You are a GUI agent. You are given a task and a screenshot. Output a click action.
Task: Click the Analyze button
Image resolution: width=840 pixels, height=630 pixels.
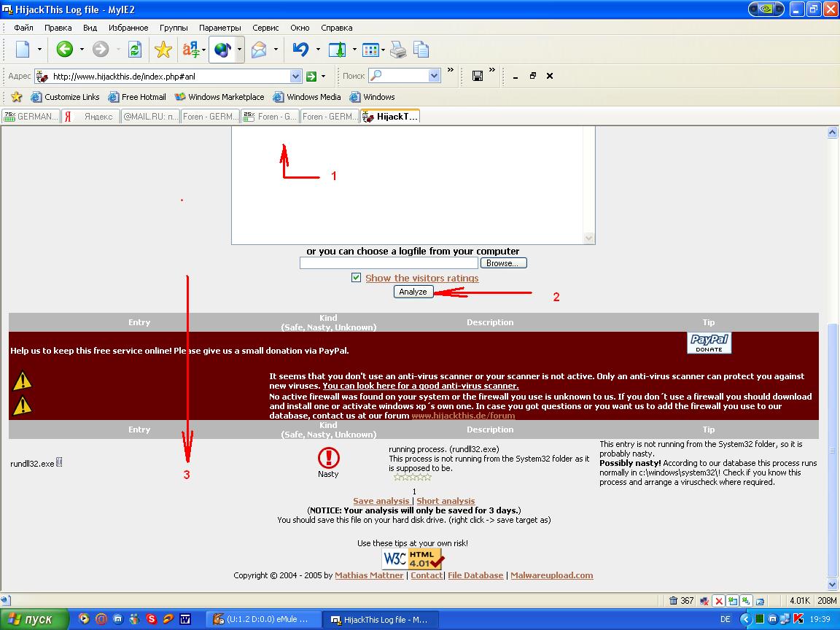413,292
